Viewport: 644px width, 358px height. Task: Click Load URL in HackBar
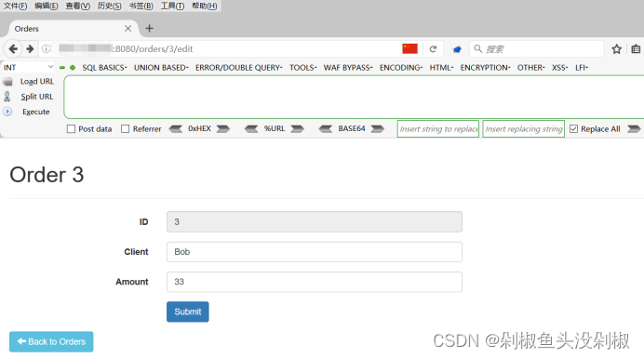point(37,82)
